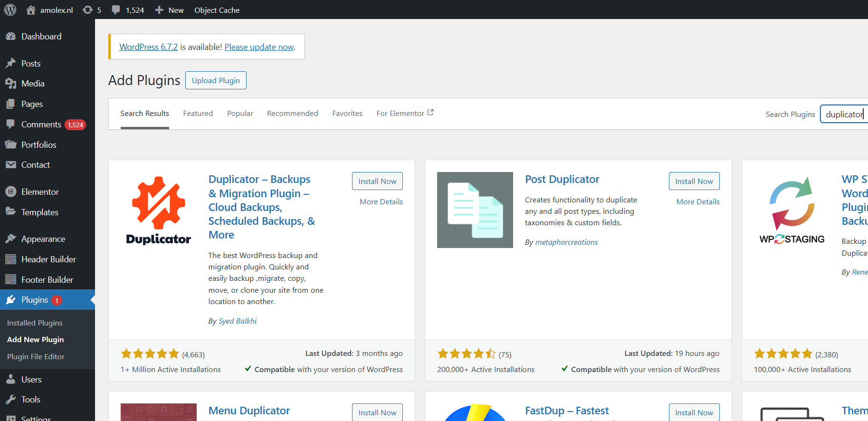This screenshot has height=421, width=868.
Task: Open the For Elementor tab
Action: 405,113
